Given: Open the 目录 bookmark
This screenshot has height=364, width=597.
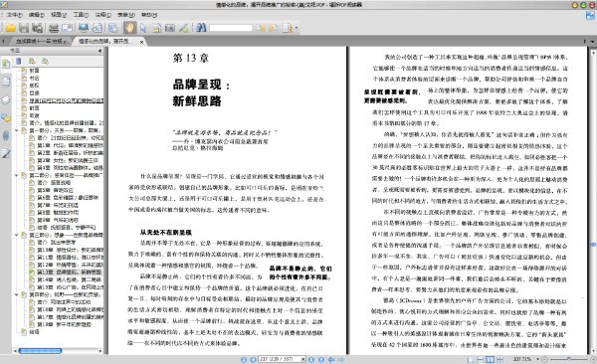Looking at the screenshot, I should pyautogui.click(x=34, y=93).
